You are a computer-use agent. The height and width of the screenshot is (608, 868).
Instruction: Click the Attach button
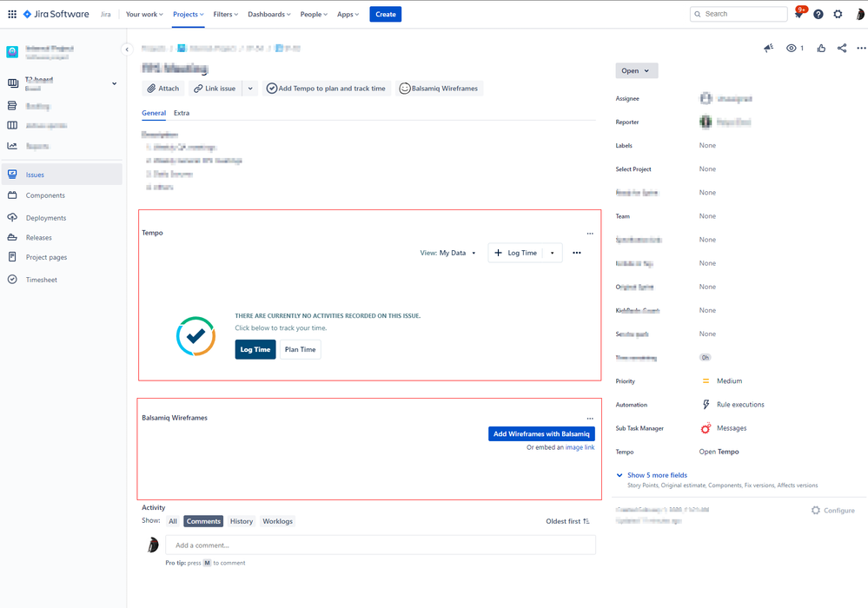tap(163, 89)
